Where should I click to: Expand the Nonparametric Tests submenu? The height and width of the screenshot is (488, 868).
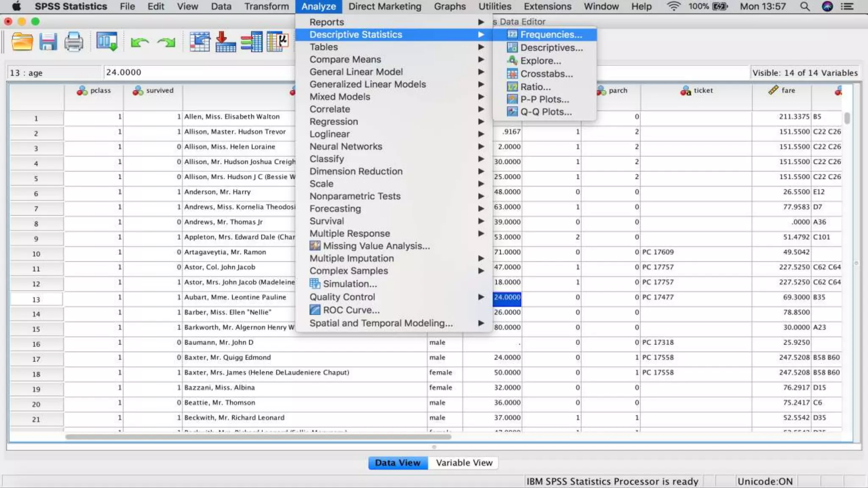pyautogui.click(x=355, y=196)
